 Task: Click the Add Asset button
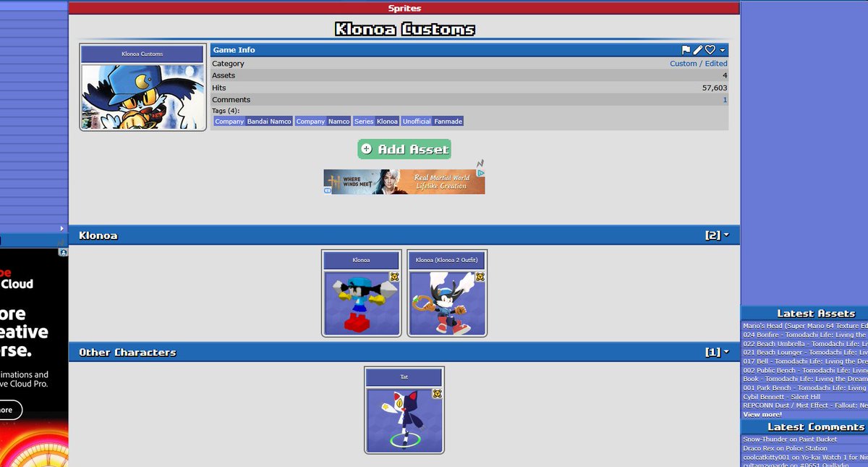click(x=404, y=149)
